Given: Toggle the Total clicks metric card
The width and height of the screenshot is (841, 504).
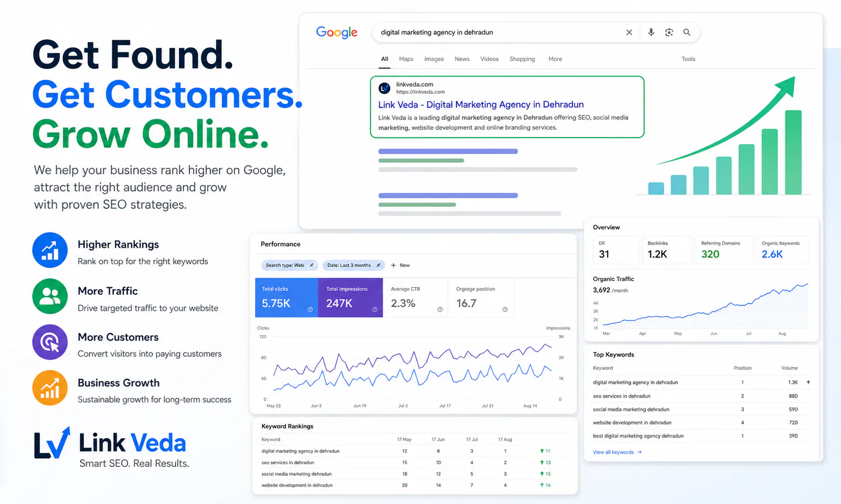Looking at the screenshot, I should [286, 297].
